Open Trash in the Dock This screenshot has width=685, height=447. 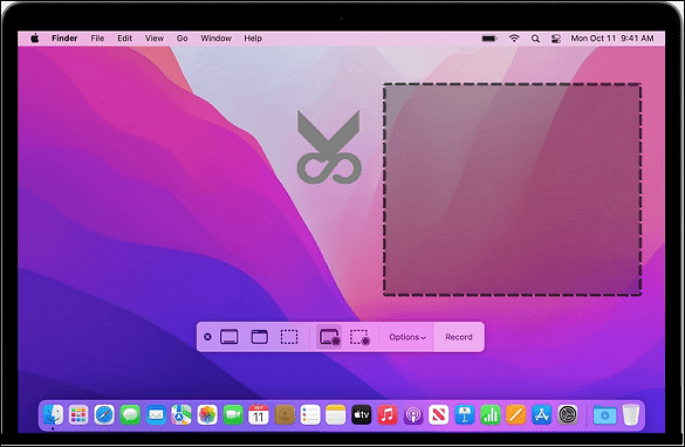click(x=630, y=414)
